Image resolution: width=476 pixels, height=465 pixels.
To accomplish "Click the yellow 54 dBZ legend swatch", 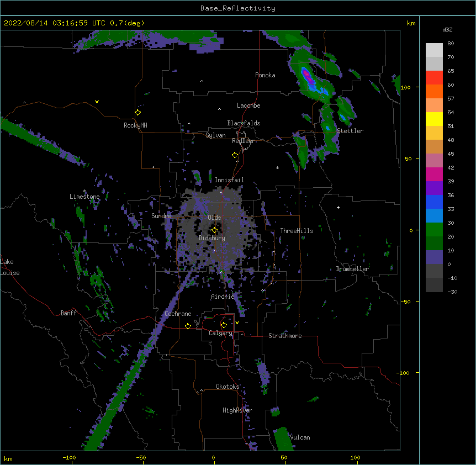I will click(x=434, y=119).
